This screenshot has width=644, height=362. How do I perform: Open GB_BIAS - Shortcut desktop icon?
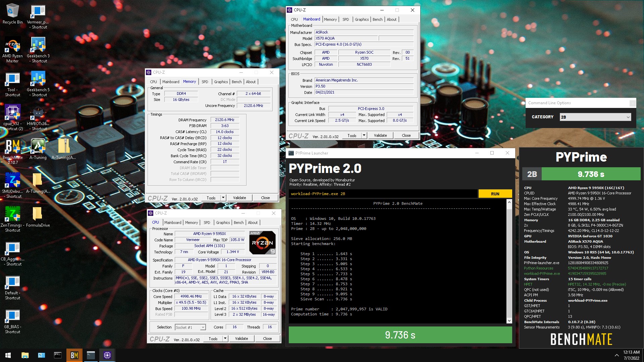pyautogui.click(x=12, y=321)
